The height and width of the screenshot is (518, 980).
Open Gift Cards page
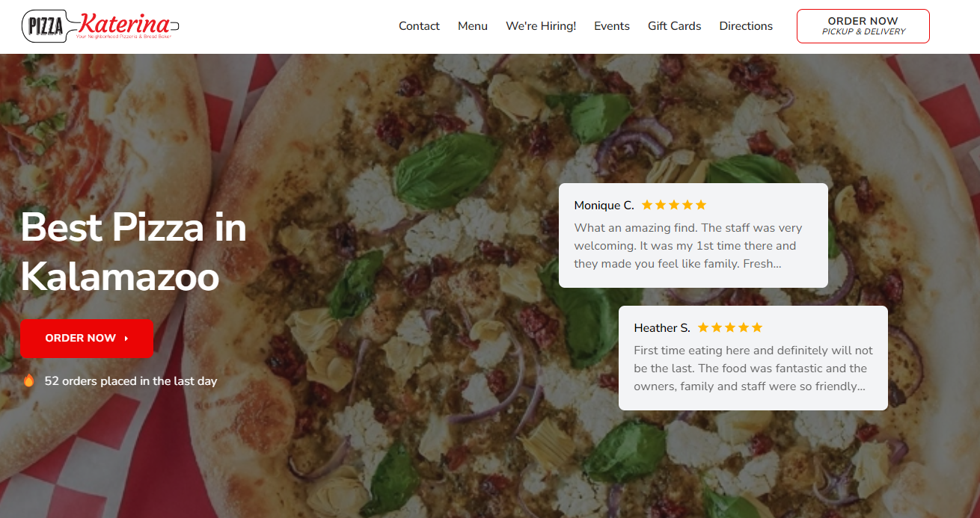(x=675, y=26)
